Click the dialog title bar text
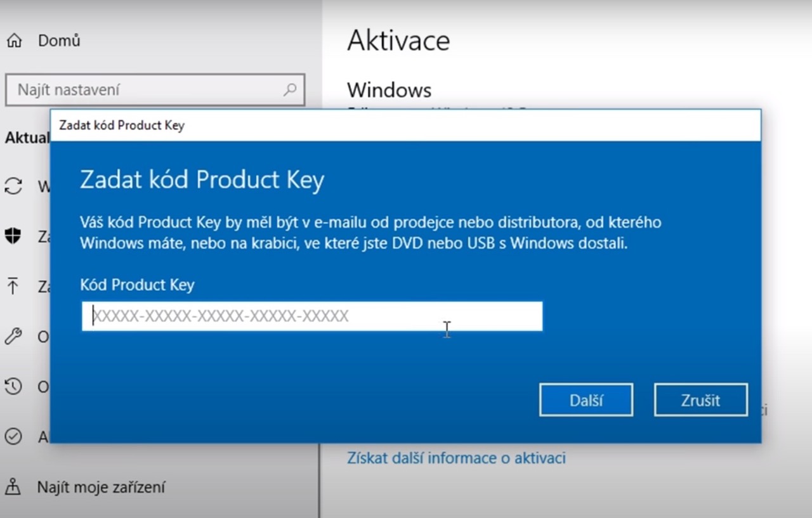This screenshot has height=518, width=812. pyautogui.click(x=122, y=126)
